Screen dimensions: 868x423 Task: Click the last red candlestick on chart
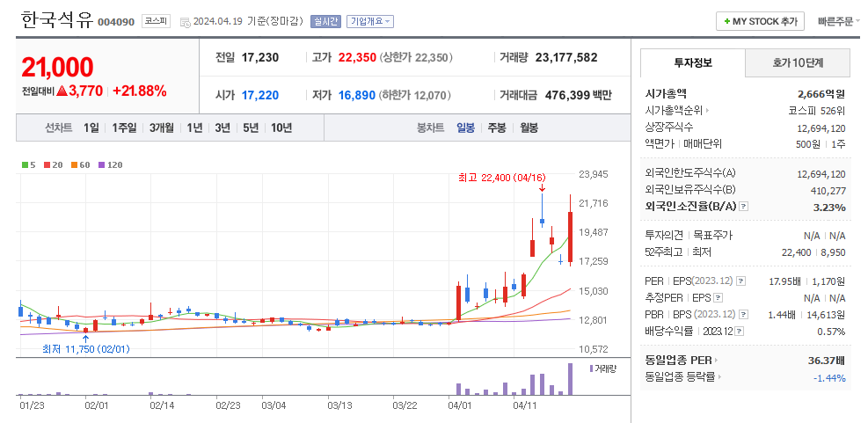(570, 230)
